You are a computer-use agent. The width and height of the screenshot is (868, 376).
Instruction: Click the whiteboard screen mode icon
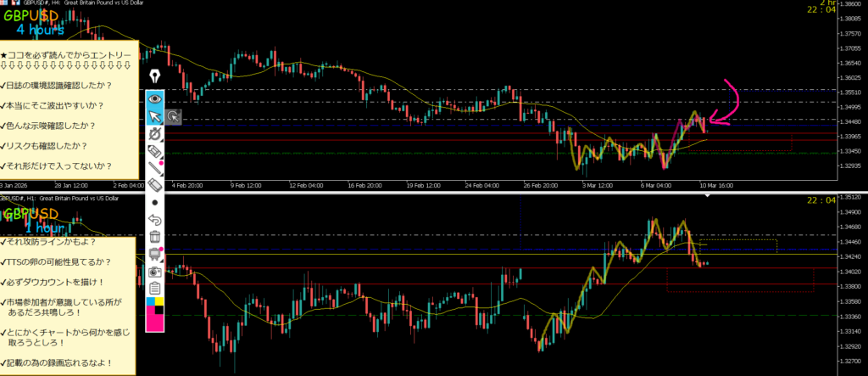pyautogui.click(x=155, y=254)
